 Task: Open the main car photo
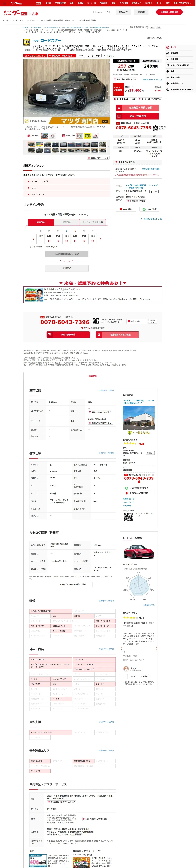click(67, 92)
